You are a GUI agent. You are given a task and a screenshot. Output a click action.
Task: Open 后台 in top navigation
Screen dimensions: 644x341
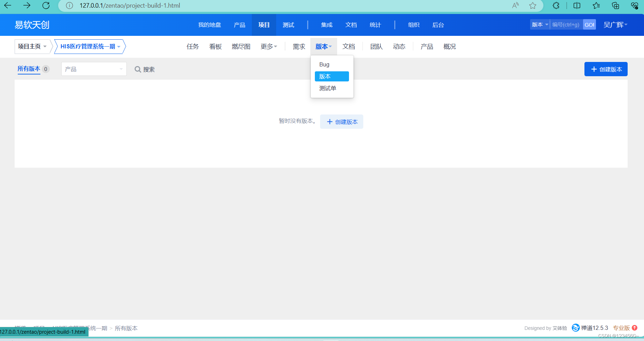coord(438,25)
